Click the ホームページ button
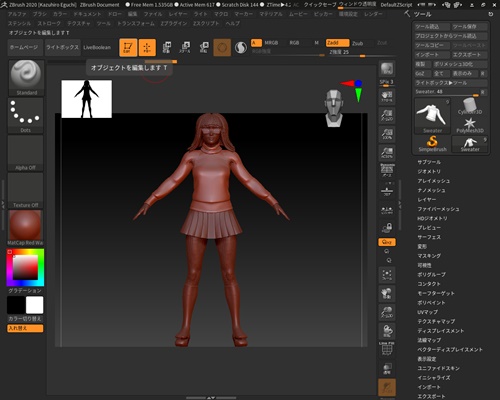Screen dimensions: 500x400 tap(25, 47)
